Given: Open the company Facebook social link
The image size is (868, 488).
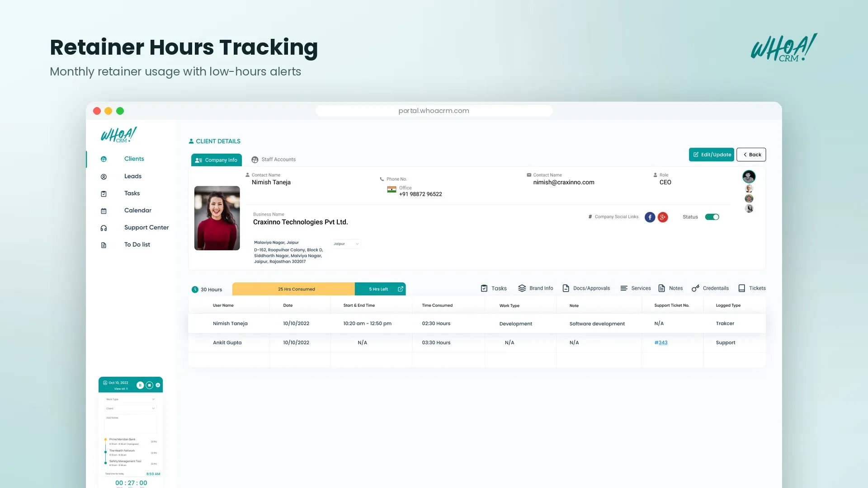Looking at the screenshot, I should click(x=650, y=217).
